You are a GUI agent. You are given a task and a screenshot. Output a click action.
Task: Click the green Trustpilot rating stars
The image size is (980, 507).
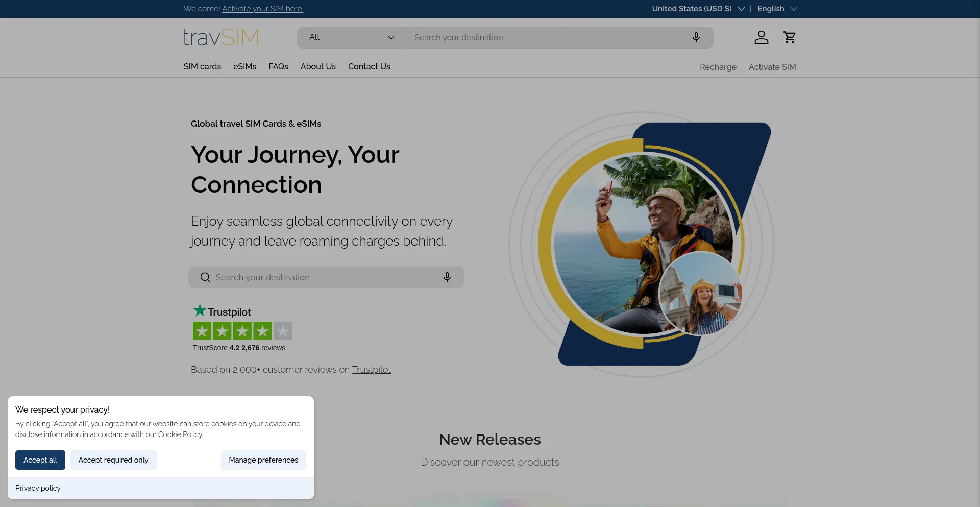click(x=242, y=331)
